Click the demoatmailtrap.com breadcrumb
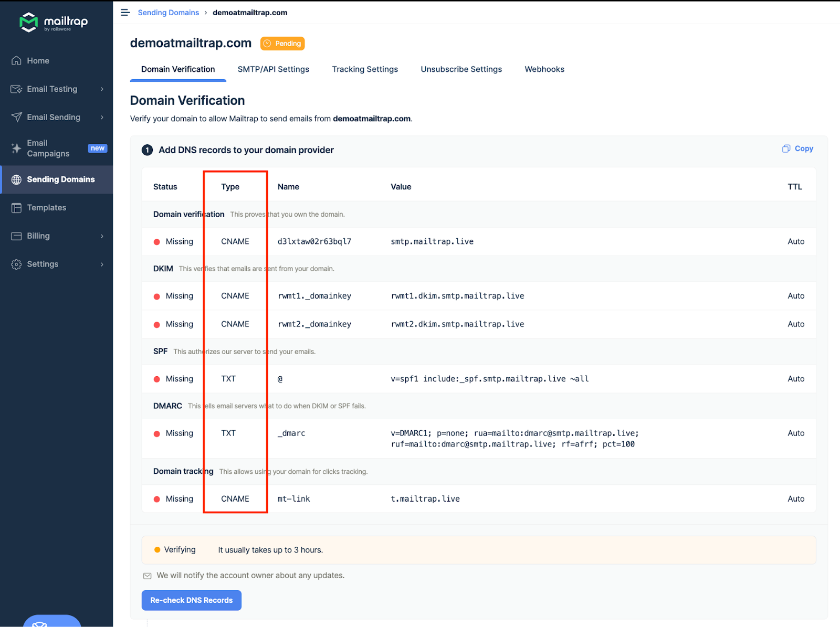 coord(250,13)
